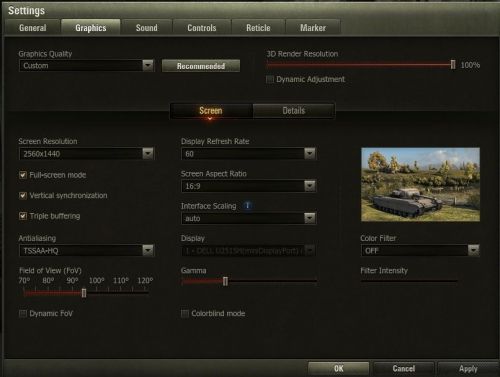Apply the graphics settings
The width and height of the screenshot is (500, 377).
point(468,368)
